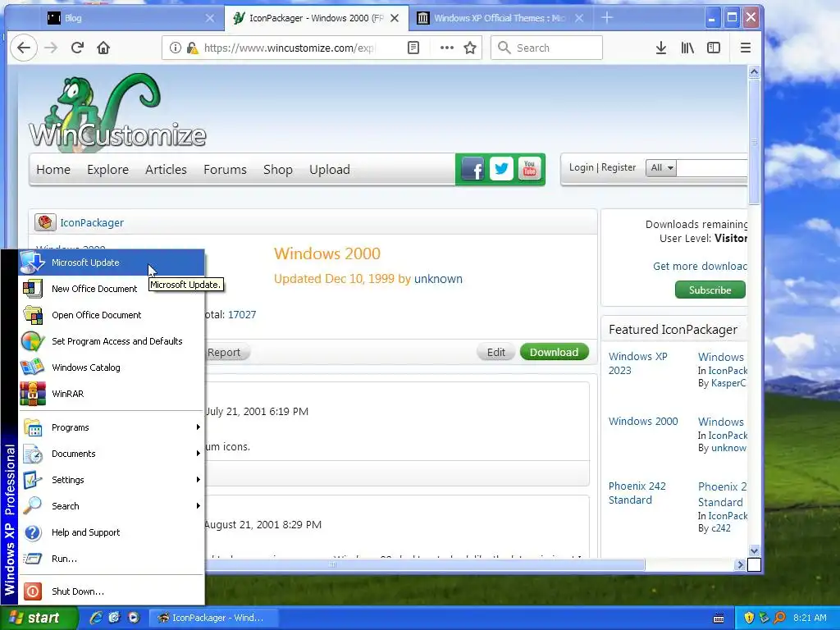Open the YouTube icon on WinCustomize
The image size is (840, 630).
530,169
